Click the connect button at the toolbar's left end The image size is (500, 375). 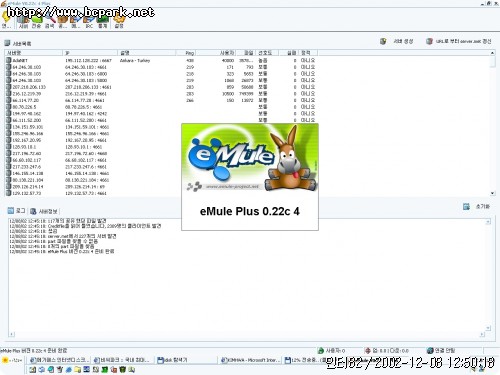coord(6,20)
